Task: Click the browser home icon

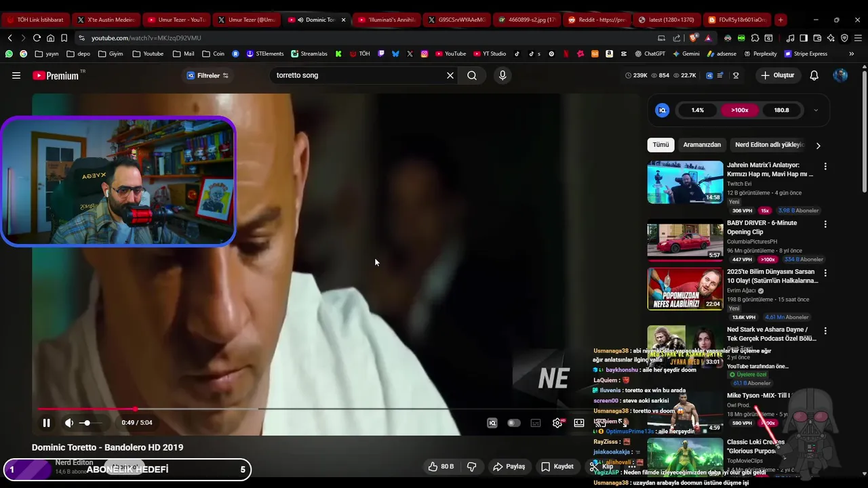Action: click(x=50, y=38)
